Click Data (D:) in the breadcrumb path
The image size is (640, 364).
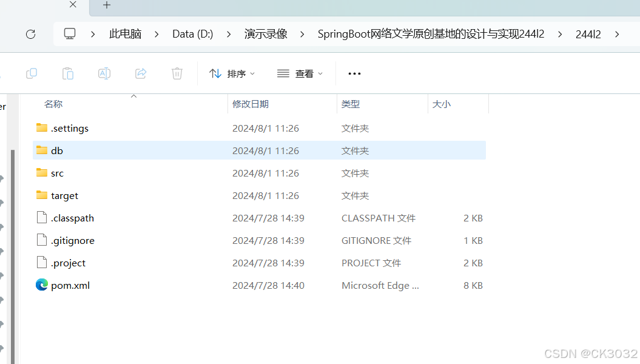pos(193,34)
